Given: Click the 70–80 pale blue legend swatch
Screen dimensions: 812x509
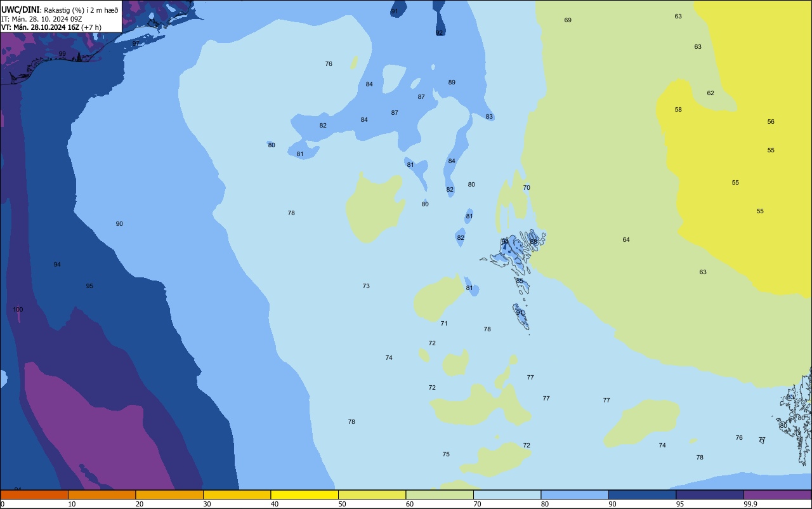Looking at the screenshot, I should coord(507,494).
